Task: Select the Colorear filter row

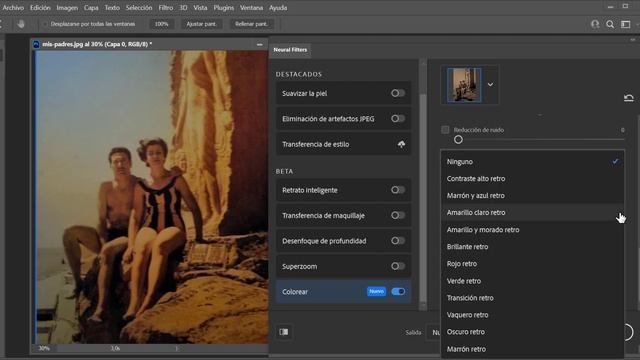Action: point(343,291)
